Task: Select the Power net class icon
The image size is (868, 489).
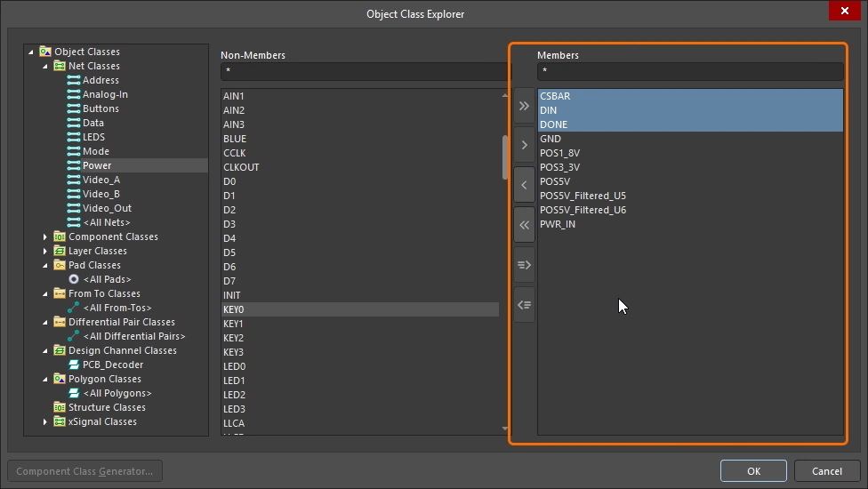Action: point(74,165)
